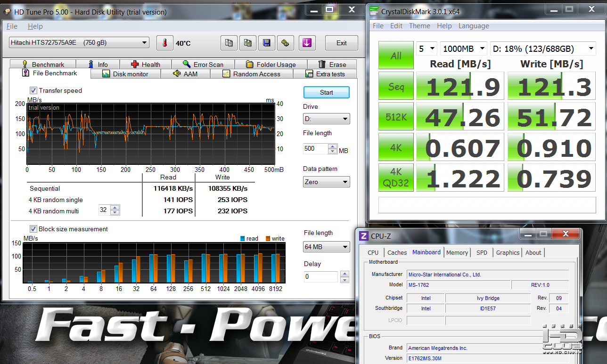The width and height of the screenshot is (607, 364).
Task: Select the Memory tab in CPU-Z
Action: [x=457, y=252]
